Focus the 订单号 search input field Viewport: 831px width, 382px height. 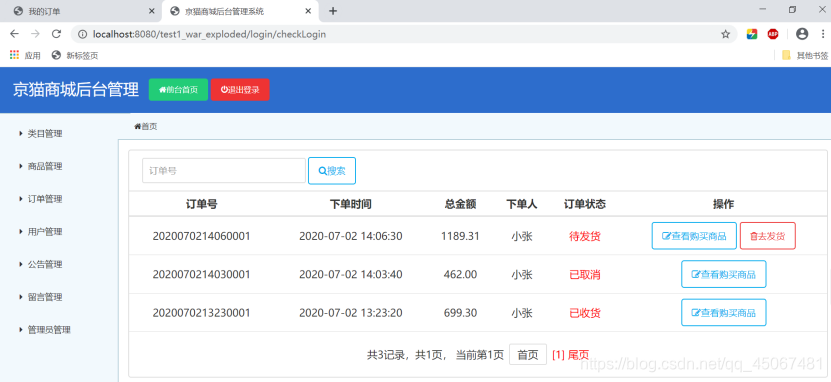224,171
